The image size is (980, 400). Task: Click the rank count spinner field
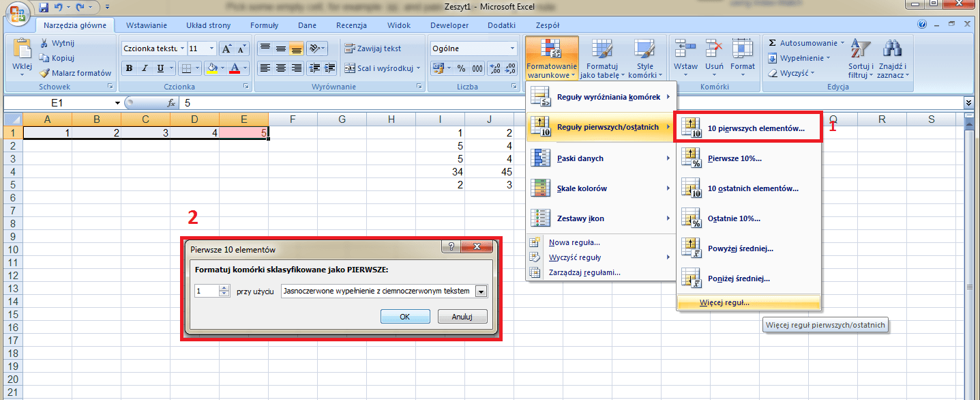pyautogui.click(x=207, y=291)
